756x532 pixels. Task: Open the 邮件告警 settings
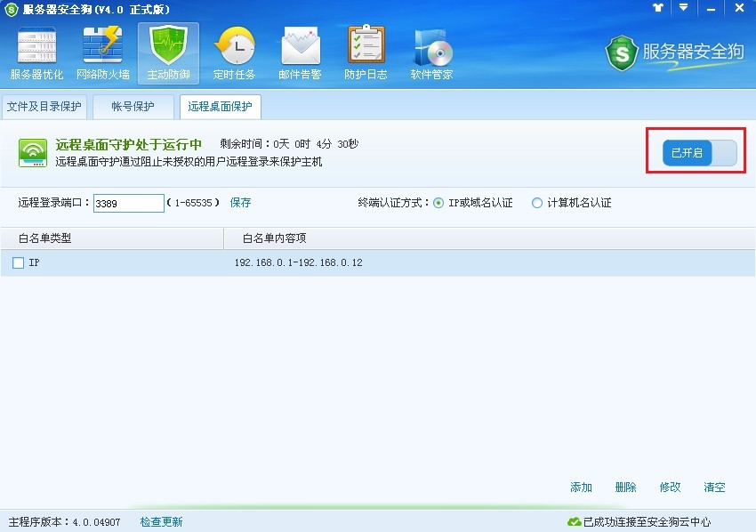(x=300, y=51)
